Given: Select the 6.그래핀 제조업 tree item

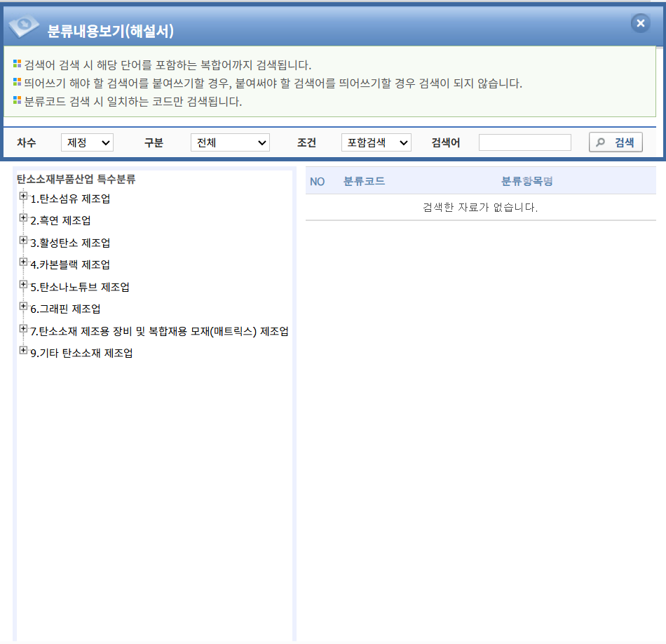Looking at the screenshot, I should pos(65,309).
